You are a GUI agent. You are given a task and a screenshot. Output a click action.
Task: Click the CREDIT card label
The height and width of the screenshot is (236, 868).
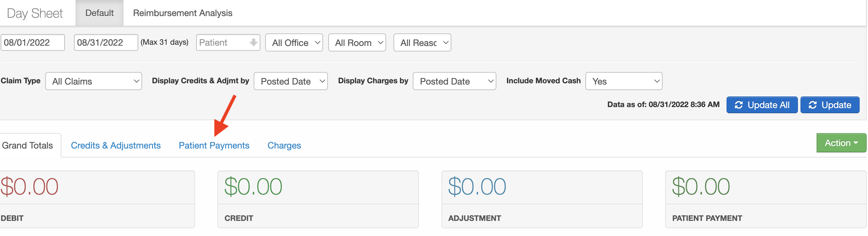239,218
